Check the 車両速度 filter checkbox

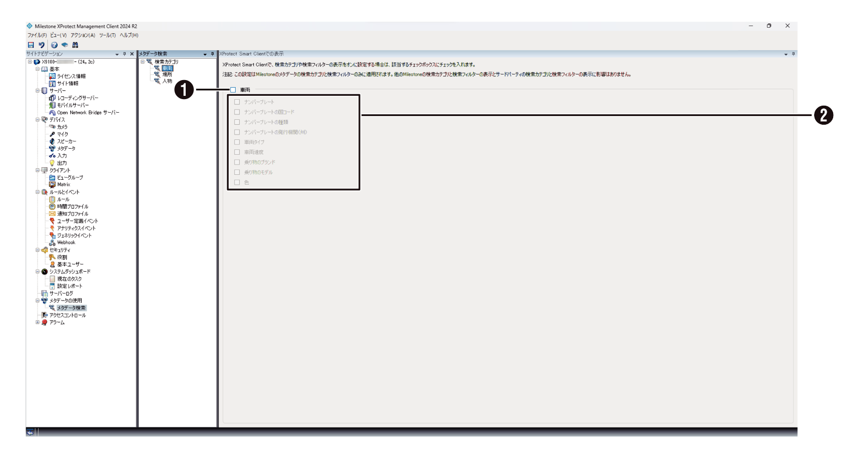(x=237, y=152)
